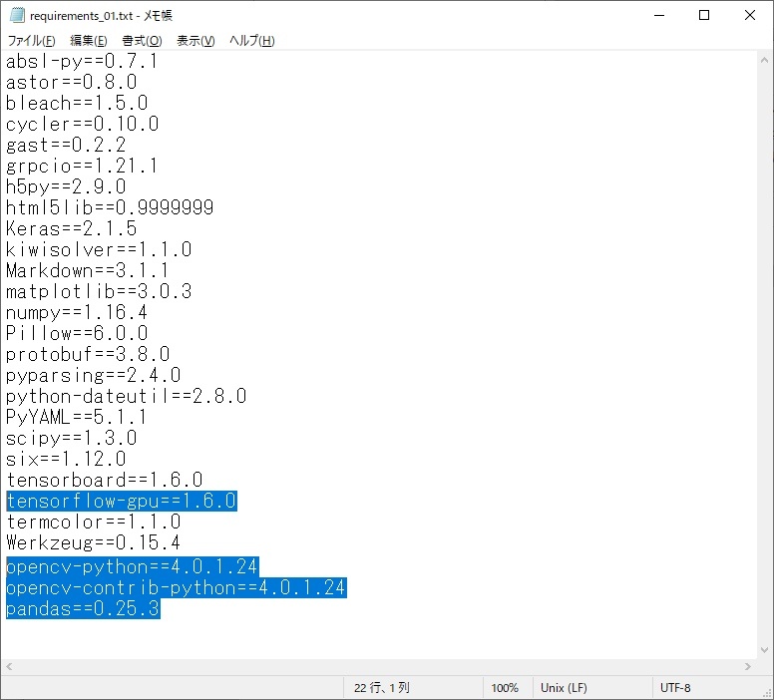Click the line absl-py==0.7.1
774x700 pixels.
click(x=82, y=61)
